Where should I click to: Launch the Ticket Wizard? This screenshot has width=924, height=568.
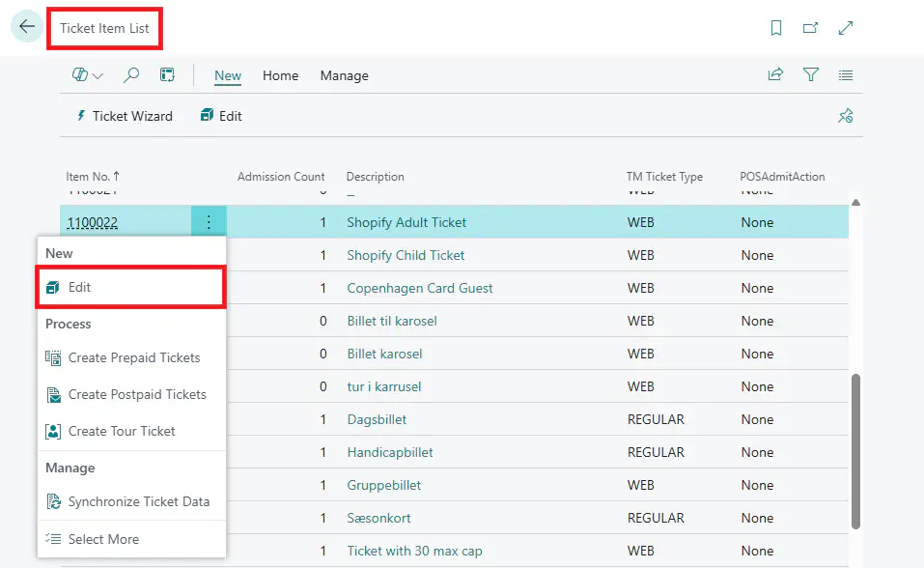click(x=124, y=116)
